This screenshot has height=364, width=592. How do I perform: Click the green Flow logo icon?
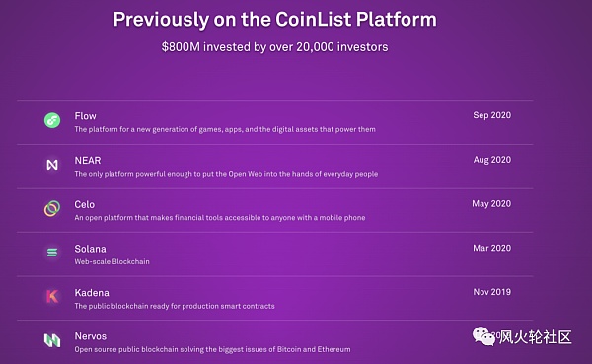pos(52,120)
